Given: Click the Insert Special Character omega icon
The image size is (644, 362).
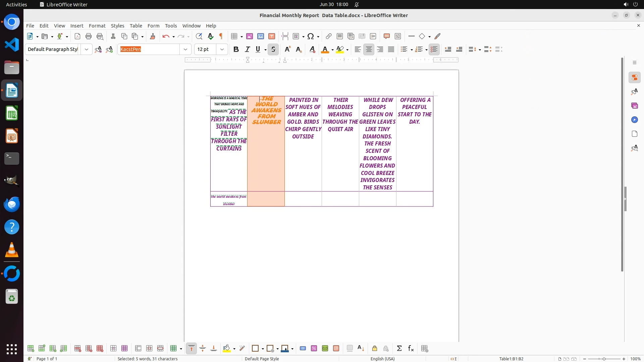Looking at the screenshot, I should point(311,36).
